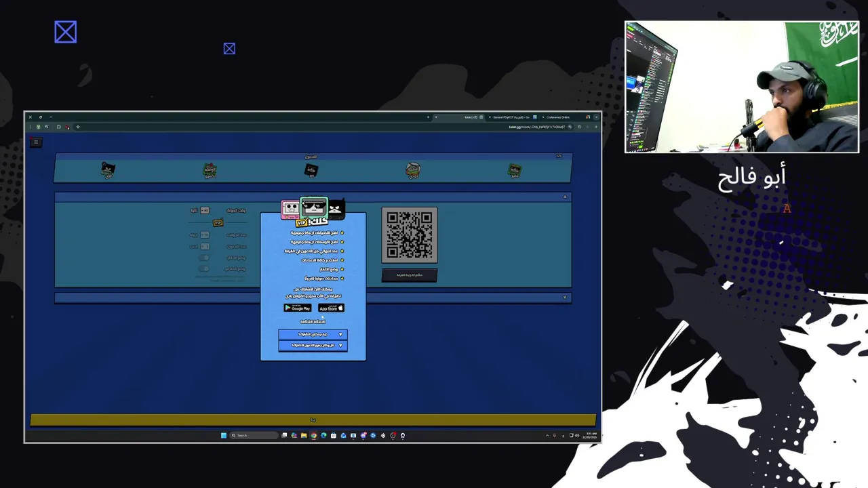The image size is (868, 488).
Task: Expand the second FAQ question in VIP popup
Action: coord(313,345)
